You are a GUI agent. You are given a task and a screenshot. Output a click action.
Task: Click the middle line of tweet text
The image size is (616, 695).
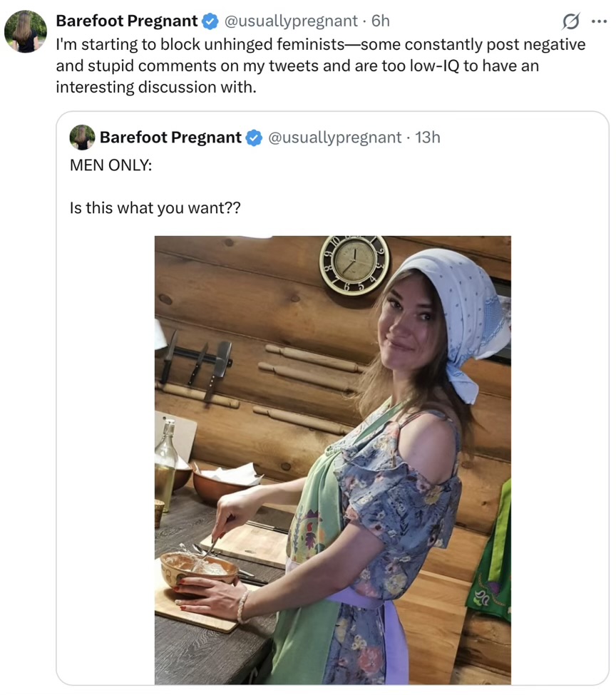(297, 66)
